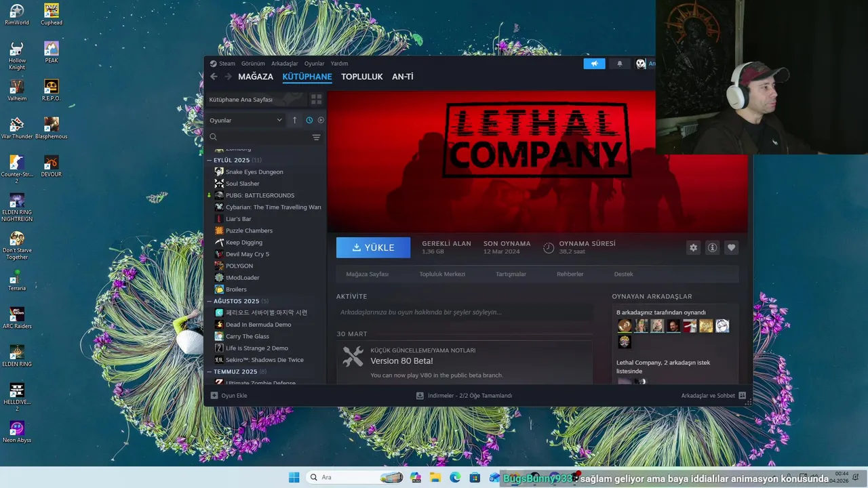Open Steam announcements megaphone button
The height and width of the screenshot is (488, 868).
(594, 64)
